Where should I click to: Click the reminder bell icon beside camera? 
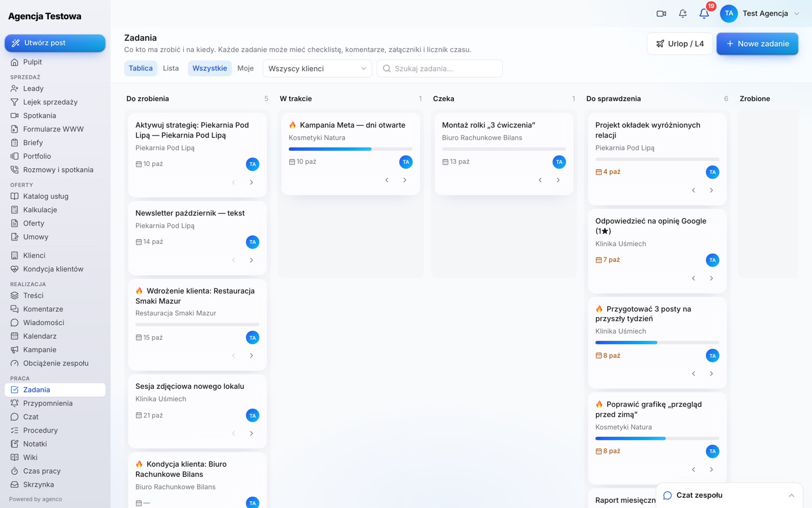tap(683, 14)
